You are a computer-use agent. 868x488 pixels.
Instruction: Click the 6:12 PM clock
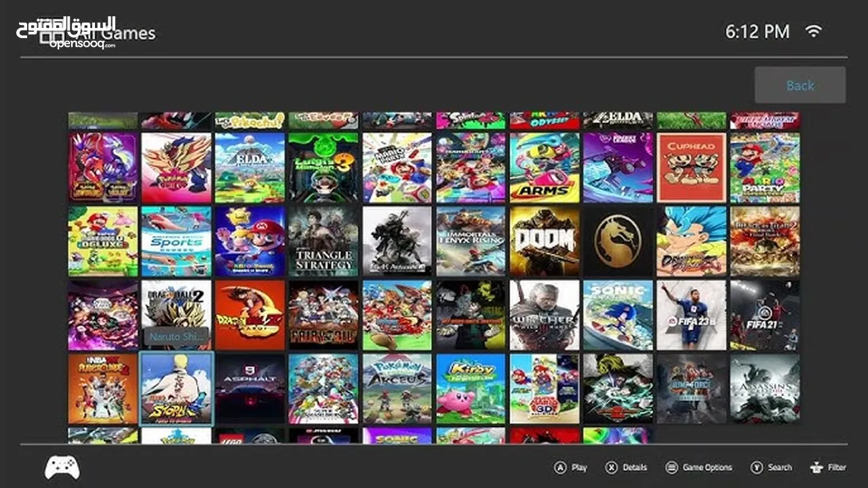tap(757, 31)
